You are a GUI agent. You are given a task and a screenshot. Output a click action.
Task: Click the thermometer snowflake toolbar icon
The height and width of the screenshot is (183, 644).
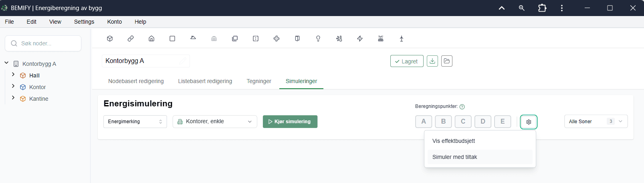(339, 39)
